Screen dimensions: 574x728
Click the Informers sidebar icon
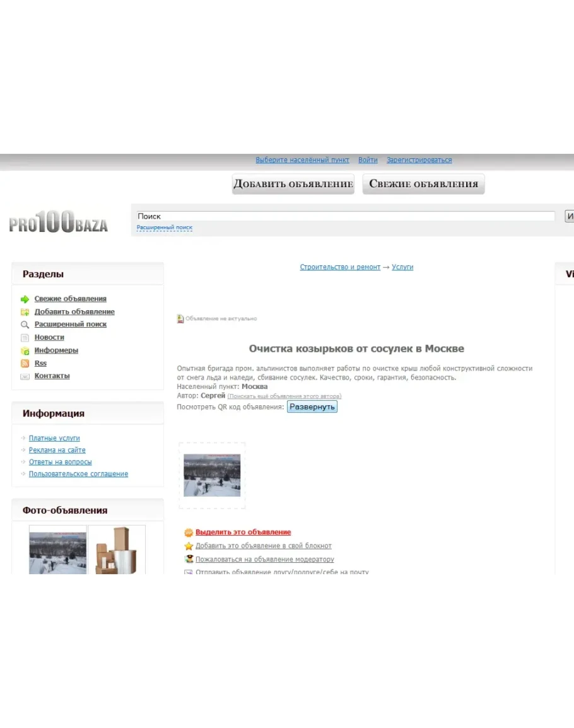25,350
